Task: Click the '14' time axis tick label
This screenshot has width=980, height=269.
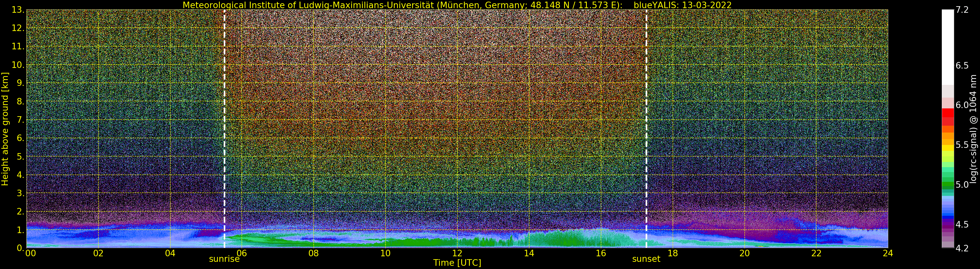Action: click(529, 253)
